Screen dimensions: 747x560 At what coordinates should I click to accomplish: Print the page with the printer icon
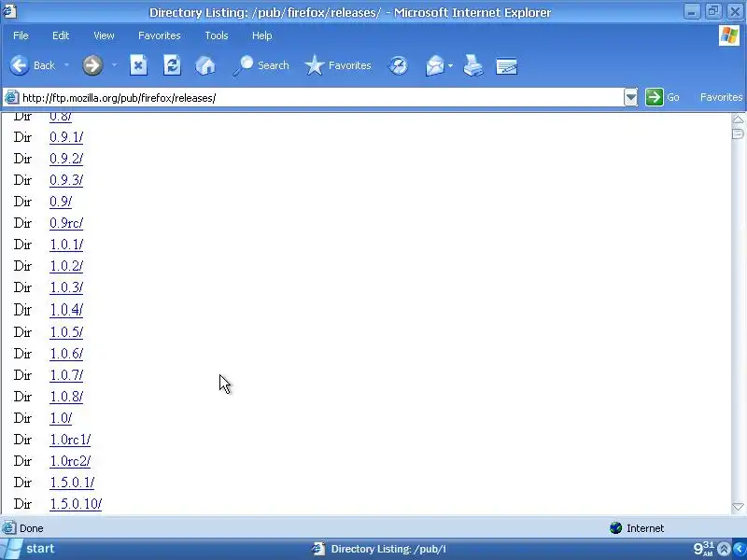tap(473, 65)
